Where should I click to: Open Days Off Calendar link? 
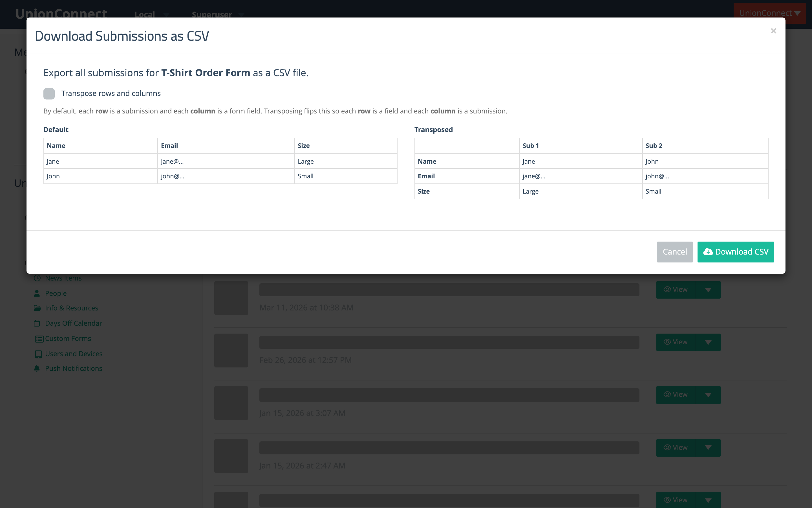(74, 323)
